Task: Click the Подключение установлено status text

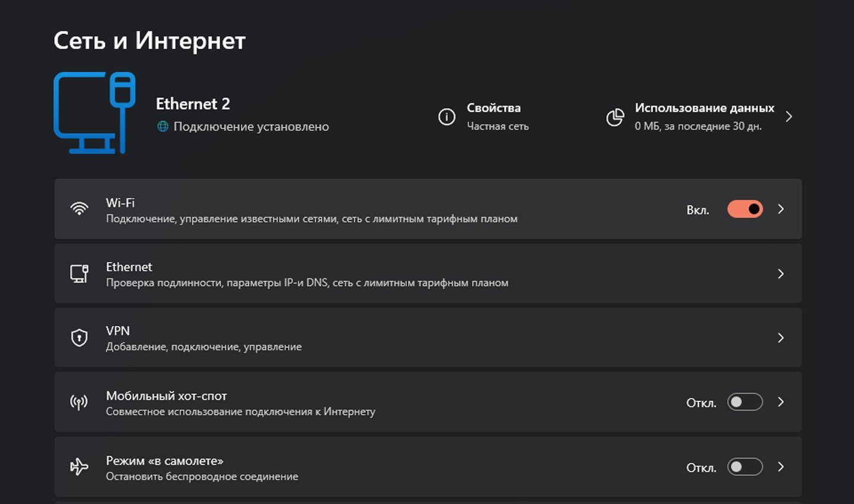Action: tap(251, 126)
